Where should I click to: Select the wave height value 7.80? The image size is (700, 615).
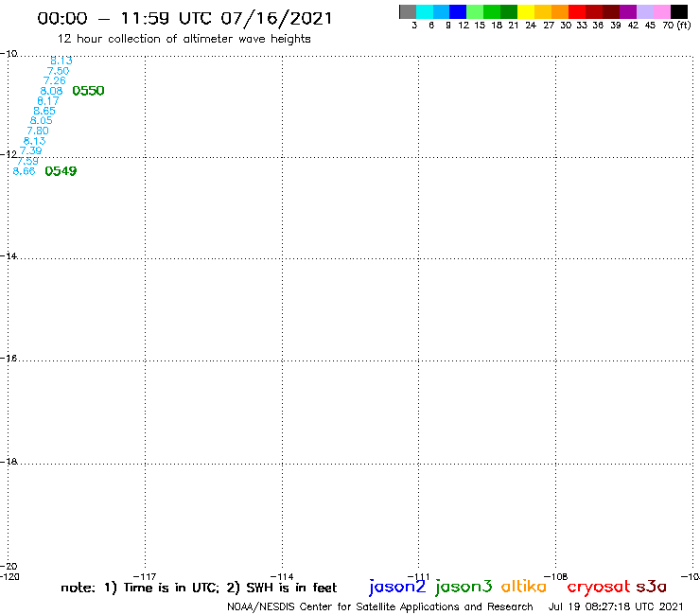(38, 131)
